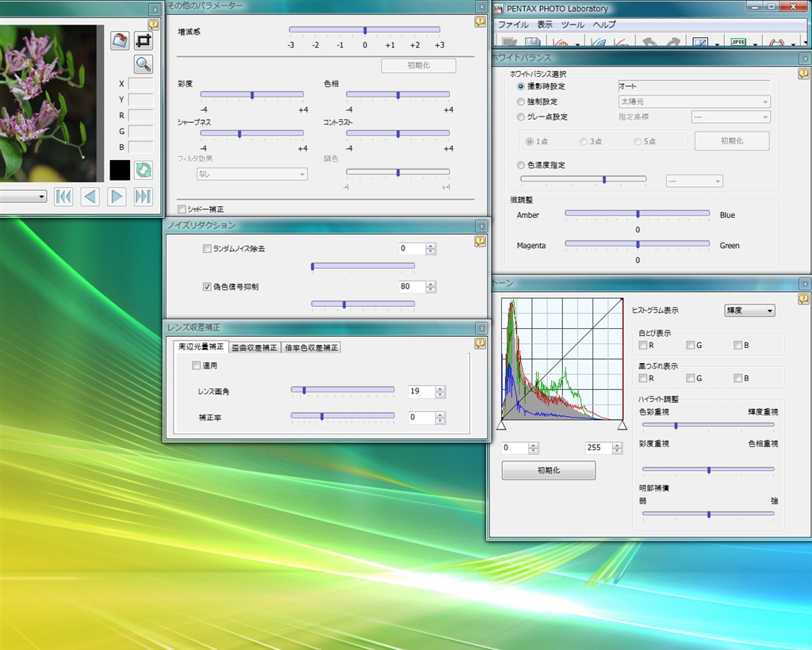The width and height of the screenshot is (812, 650).
Task: Switch to the 歪曲収差補正 tab
Action: [255, 348]
